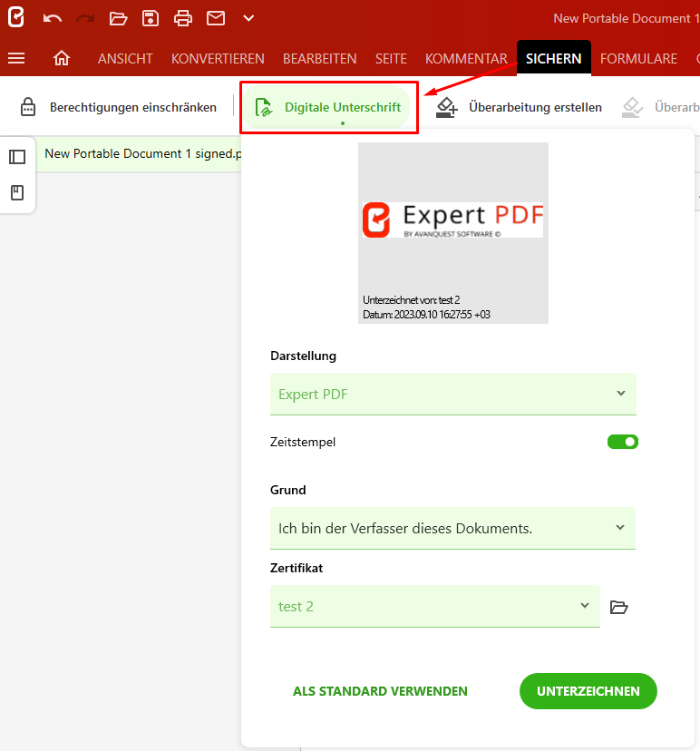Save the document with the disk icon
The height and width of the screenshot is (751, 700).
tap(151, 19)
